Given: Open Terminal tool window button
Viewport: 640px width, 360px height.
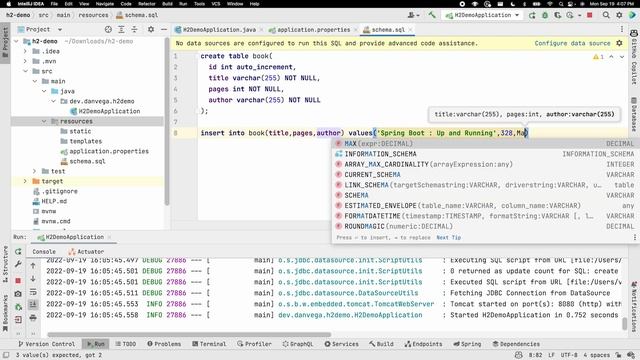Looking at the screenshot, I should coord(209,344).
